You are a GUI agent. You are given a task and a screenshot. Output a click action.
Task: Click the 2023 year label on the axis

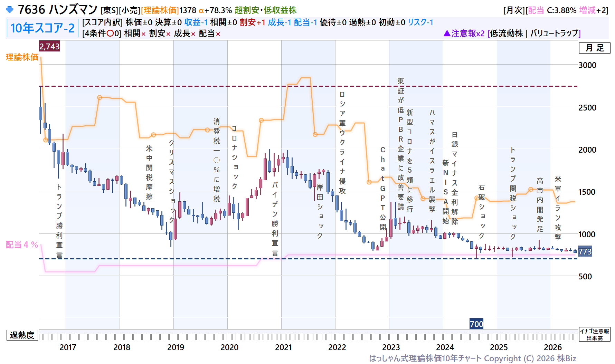click(x=391, y=347)
